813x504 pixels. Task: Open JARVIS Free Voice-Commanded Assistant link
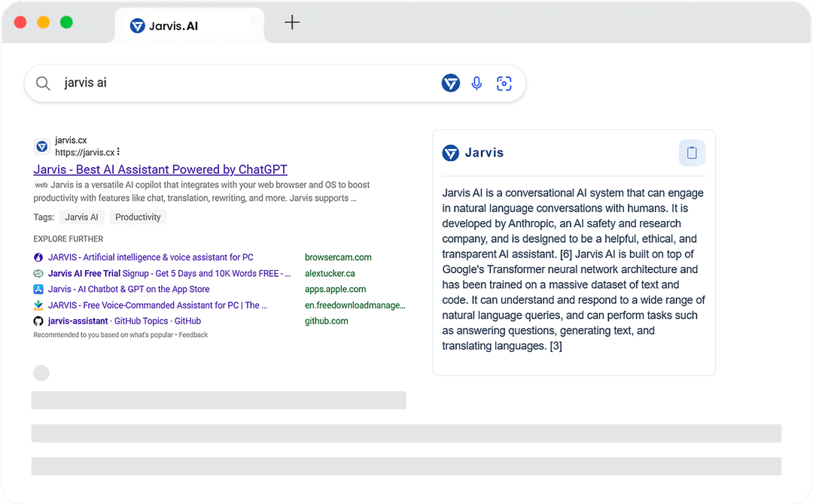157,305
